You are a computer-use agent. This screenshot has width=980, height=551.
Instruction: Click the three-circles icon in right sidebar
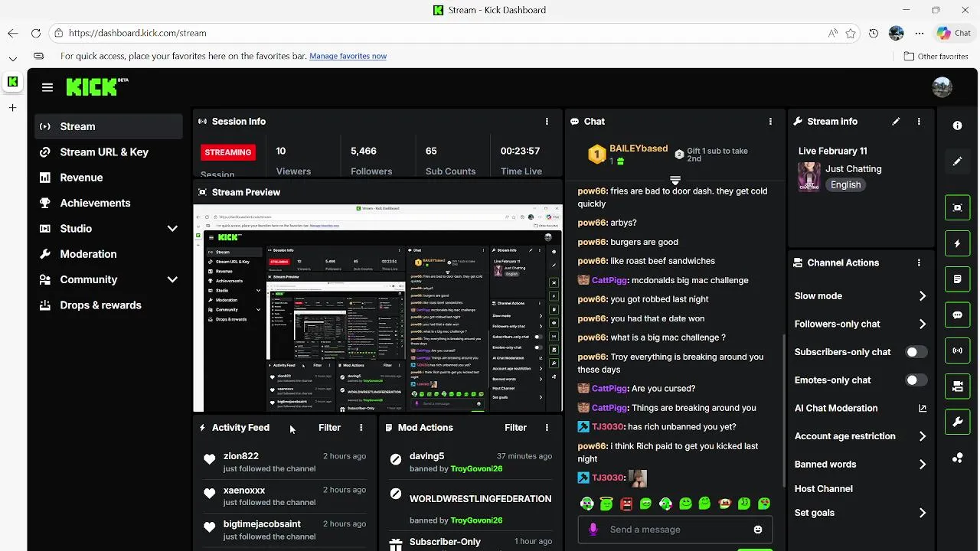tap(957, 458)
